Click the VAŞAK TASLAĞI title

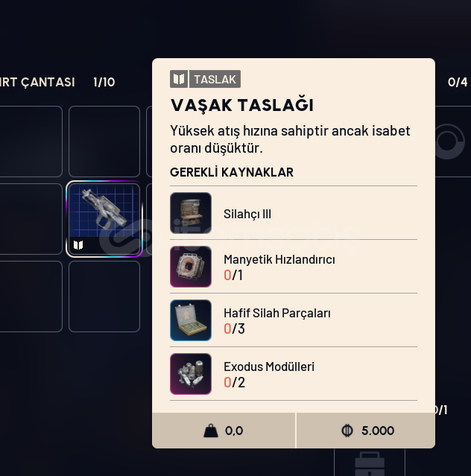242,105
